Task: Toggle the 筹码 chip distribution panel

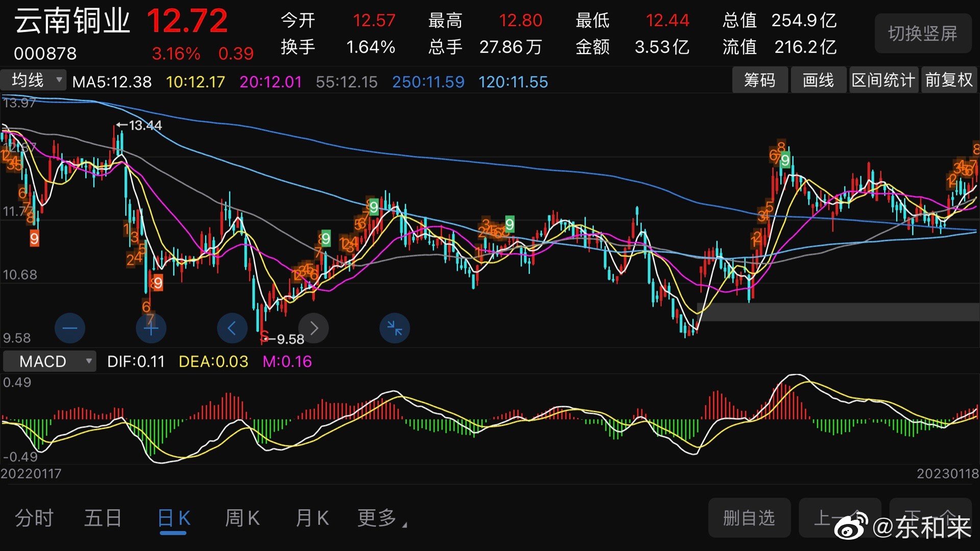Action: click(x=759, y=80)
